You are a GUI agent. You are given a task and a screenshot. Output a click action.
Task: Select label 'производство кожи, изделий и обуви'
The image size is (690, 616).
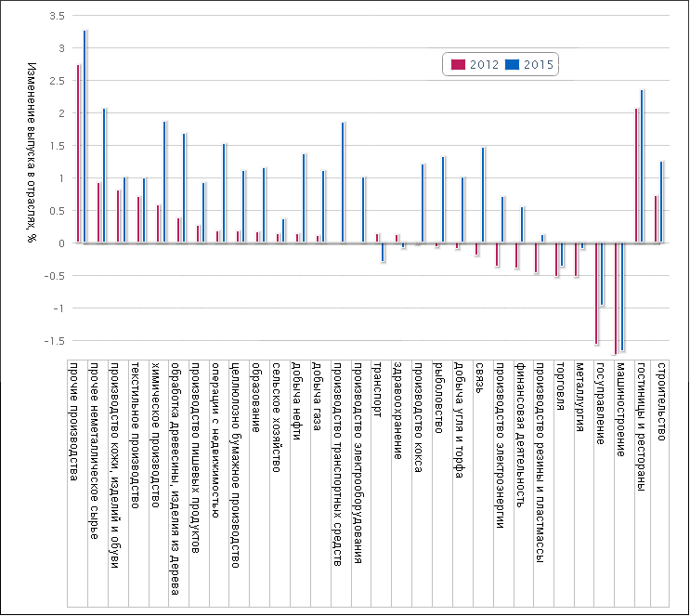(x=115, y=465)
